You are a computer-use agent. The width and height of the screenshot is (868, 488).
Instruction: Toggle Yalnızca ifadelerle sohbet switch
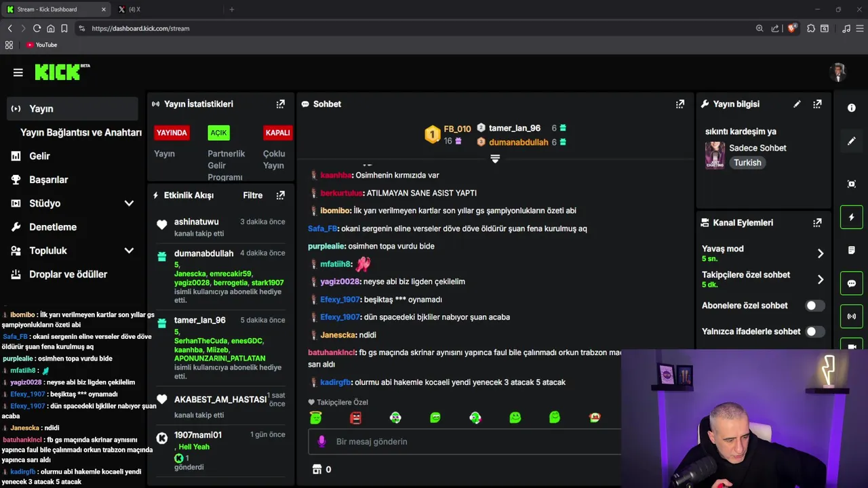coord(814,331)
